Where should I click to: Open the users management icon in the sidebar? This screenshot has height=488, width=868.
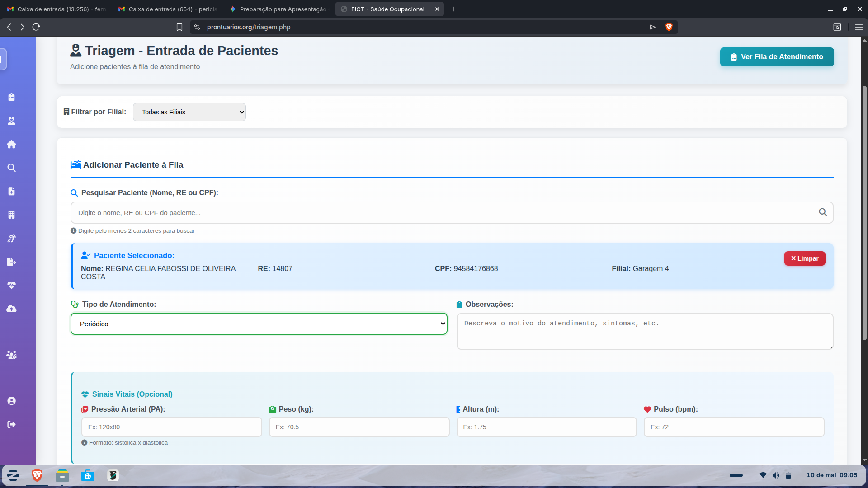(12, 355)
